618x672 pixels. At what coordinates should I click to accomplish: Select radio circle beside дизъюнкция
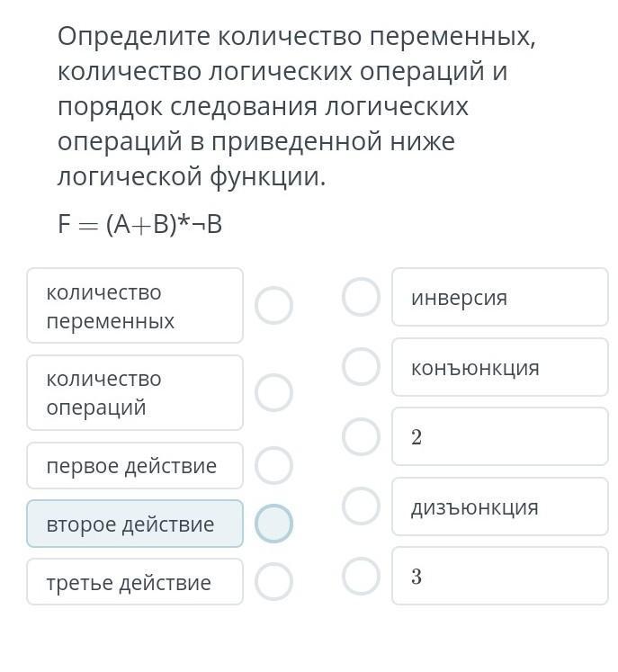click(361, 506)
